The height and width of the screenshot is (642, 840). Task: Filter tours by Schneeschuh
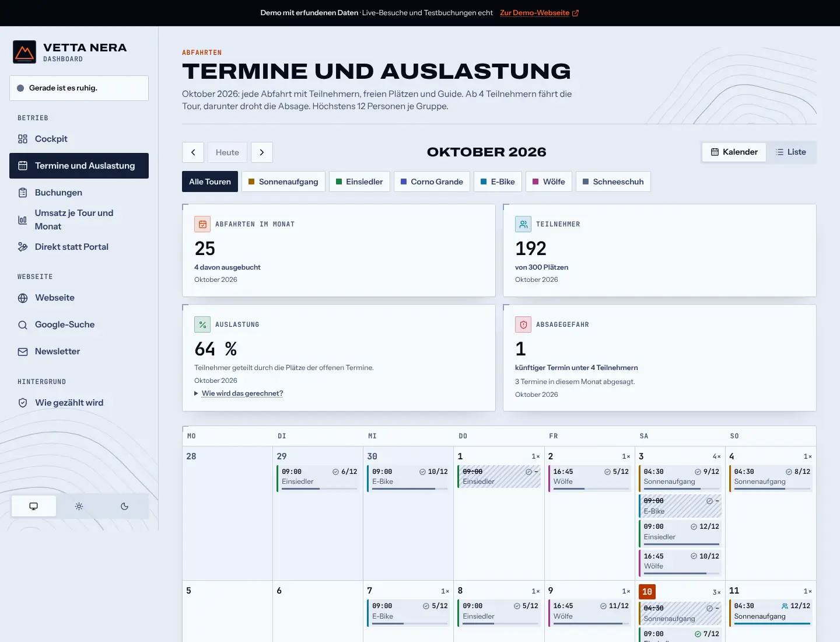[613, 182]
